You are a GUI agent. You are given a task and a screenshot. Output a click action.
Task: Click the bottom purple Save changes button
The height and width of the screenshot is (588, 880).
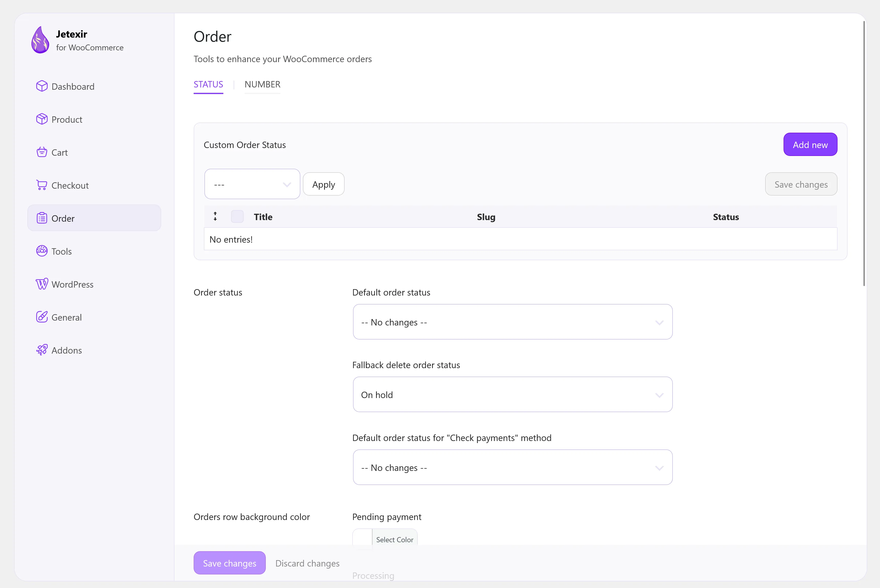(x=230, y=563)
